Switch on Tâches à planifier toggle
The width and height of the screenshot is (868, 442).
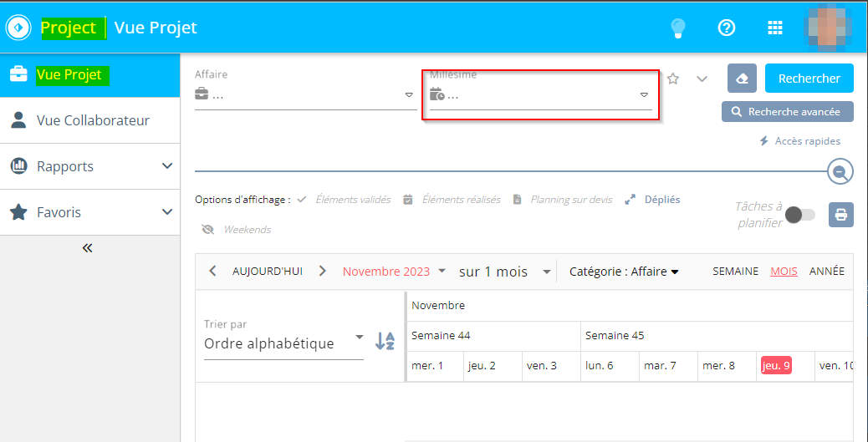tap(801, 215)
